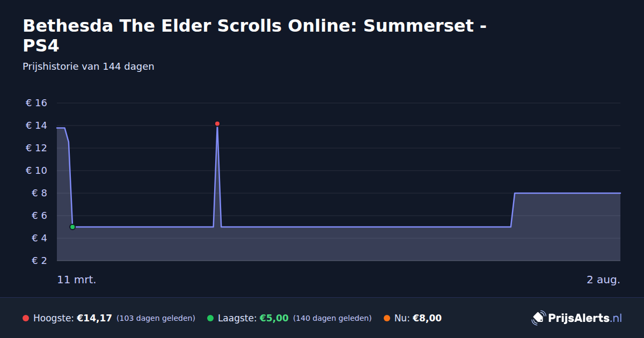The width and height of the screenshot is (644, 338).
Task: Click the € 16 axis label
Action: coord(36,103)
